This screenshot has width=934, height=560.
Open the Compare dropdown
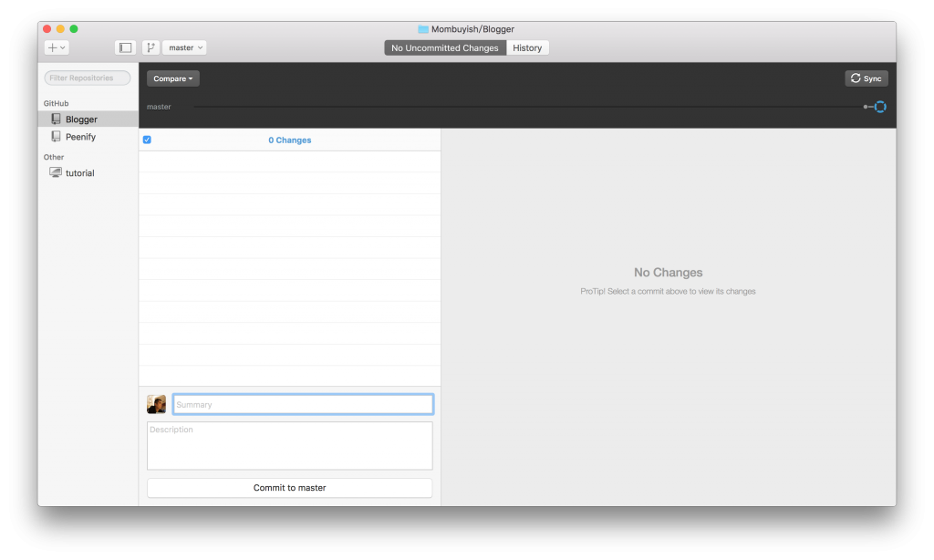click(172, 78)
